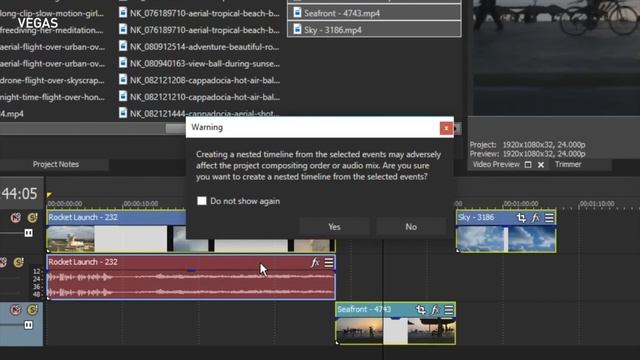Click the Seafront - 4743.mp4 file icon
Image resolution: width=640 pixels, height=360 pixels.
pos(298,13)
